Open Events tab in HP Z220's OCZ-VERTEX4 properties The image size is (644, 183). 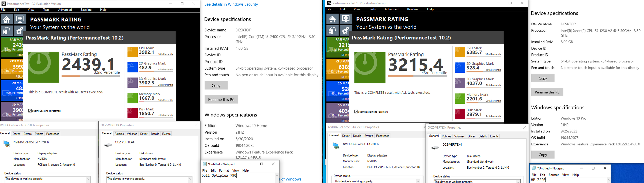pos(494,136)
